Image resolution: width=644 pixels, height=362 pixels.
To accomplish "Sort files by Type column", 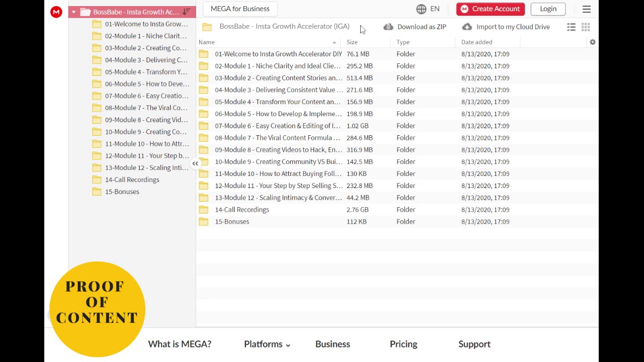I will click(x=403, y=42).
